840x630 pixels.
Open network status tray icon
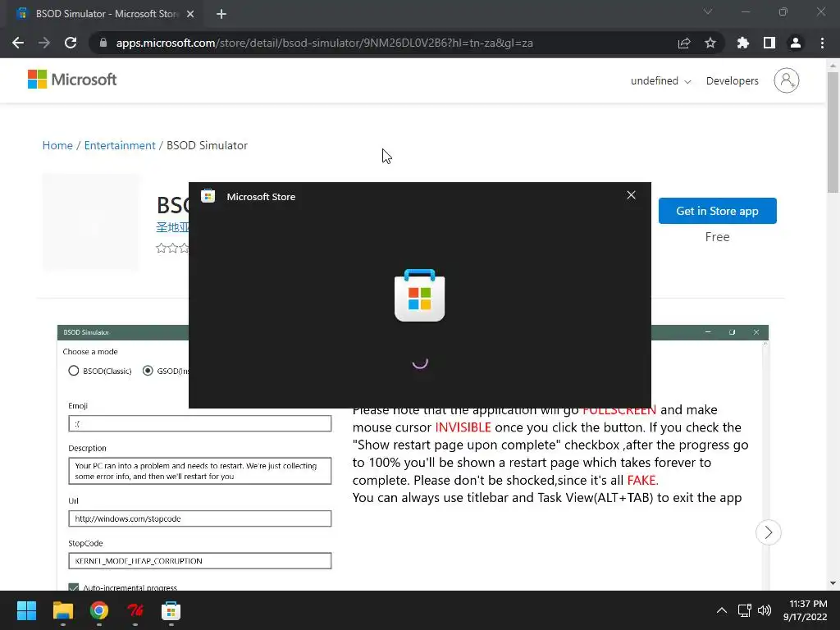click(745, 610)
